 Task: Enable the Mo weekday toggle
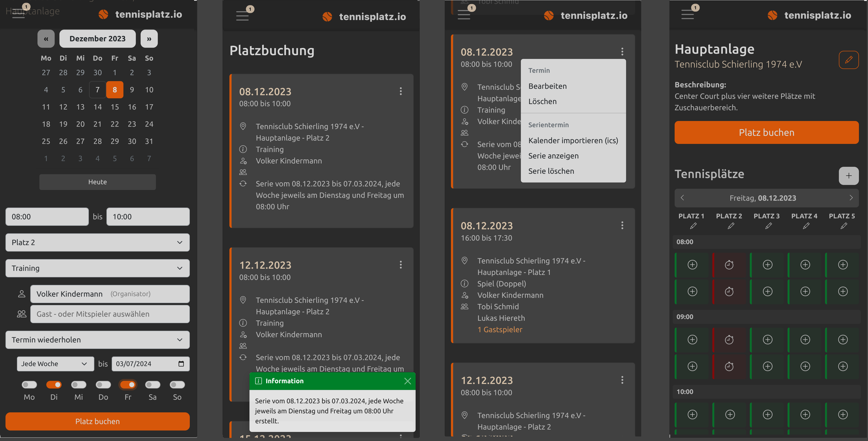29,384
